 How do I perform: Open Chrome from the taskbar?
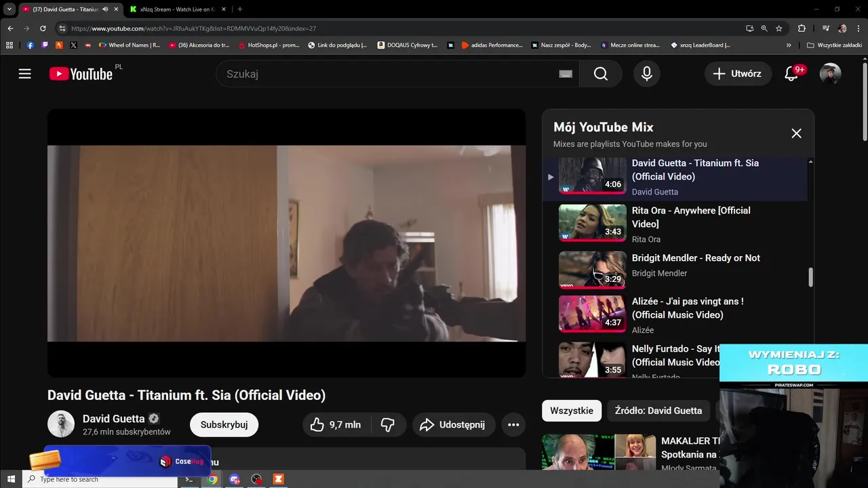coord(212,479)
